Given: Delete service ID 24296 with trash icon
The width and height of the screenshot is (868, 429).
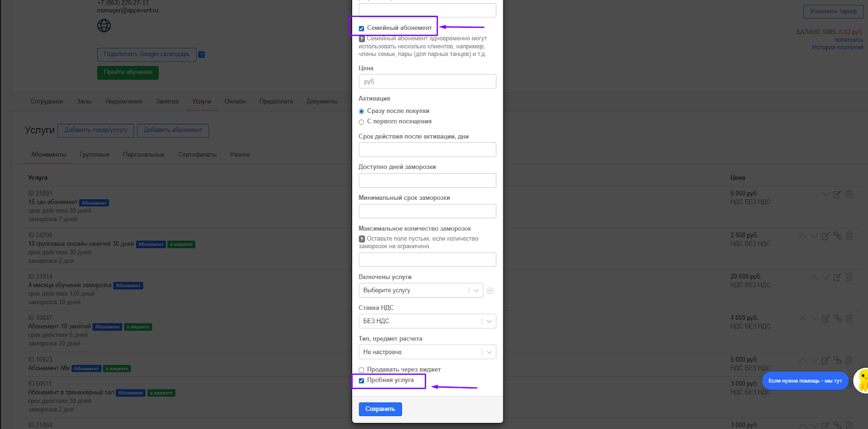Looking at the screenshot, I should (x=849, y=236).
